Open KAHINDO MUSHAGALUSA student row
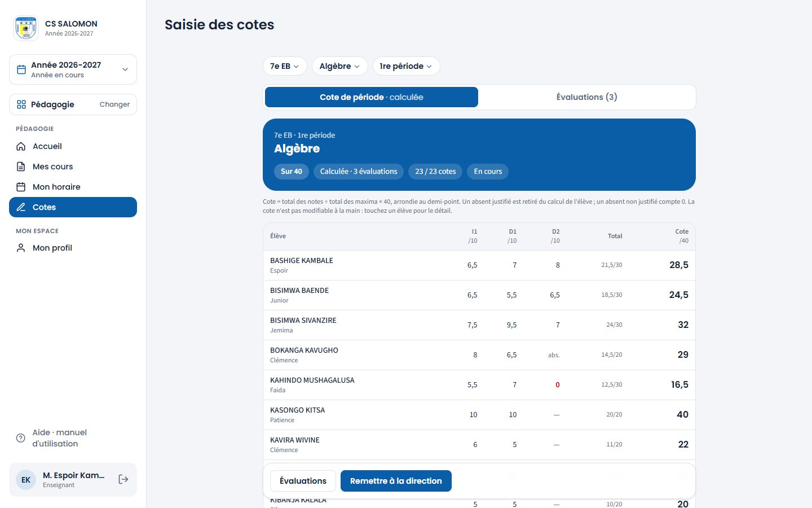812x508 pixels. pyautogui.click(x=479, y=385)
